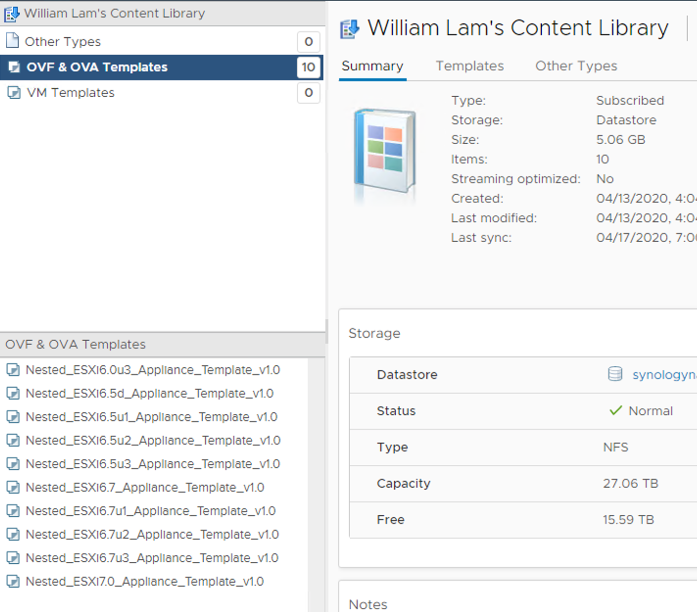
Task: Open Nested_ESXi6.7u2_Appliance_Template_v1.0
Action: click(152, 534)
